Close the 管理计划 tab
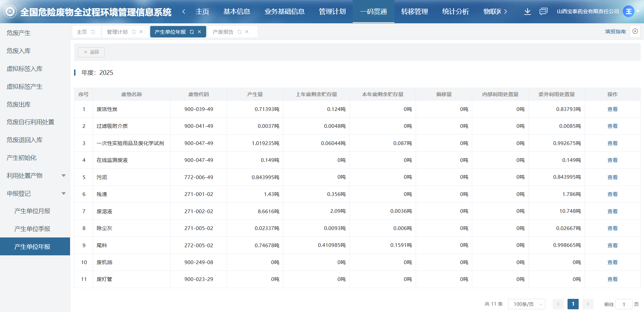The width and height of the screenshot is (644, 312). click(x=141, y=32)
